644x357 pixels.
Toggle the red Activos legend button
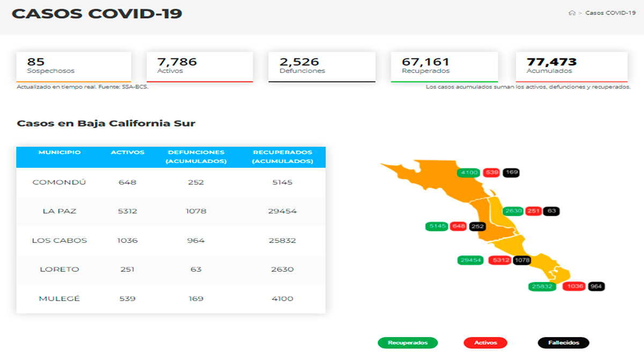(485, 343)
